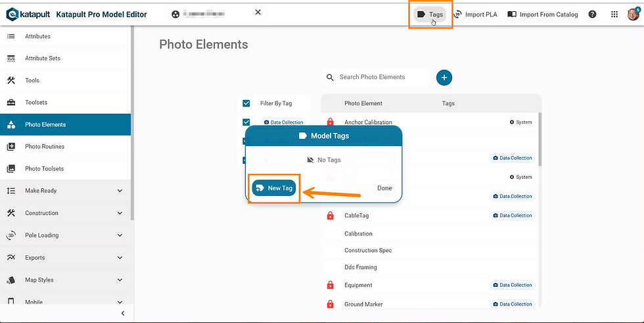
Task: Select Ground Marker photo element
Action: coord(363,304)
